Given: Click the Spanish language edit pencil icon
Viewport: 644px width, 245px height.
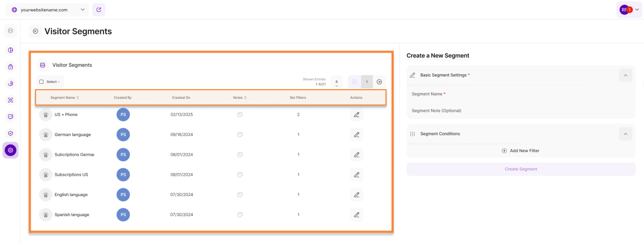Looking at the screenshot, I should coord(356,215).
